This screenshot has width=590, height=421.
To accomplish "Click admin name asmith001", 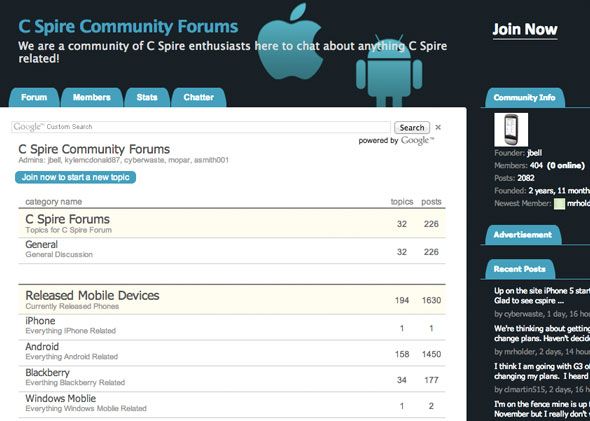I will click(211, 160).
